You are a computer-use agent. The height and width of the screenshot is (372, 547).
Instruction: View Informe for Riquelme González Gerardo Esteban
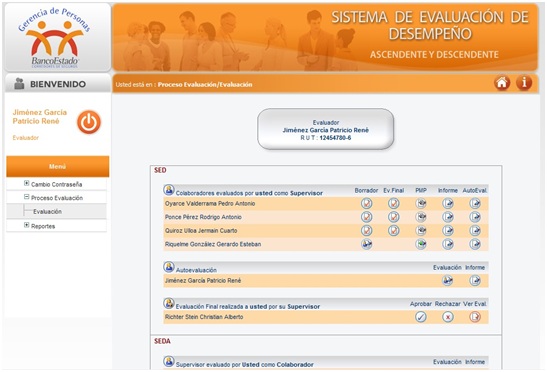click(x=448, y=244)
